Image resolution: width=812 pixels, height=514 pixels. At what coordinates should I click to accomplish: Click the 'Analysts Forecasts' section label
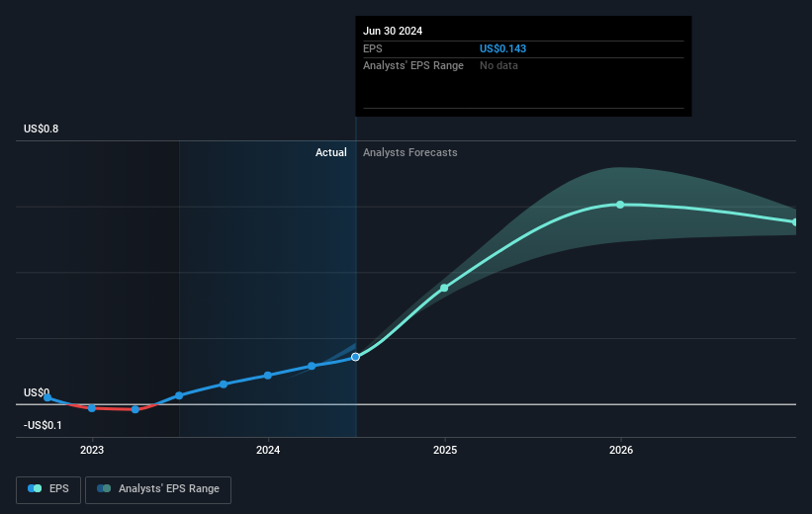pyautogui.click(x=410, y=152)
